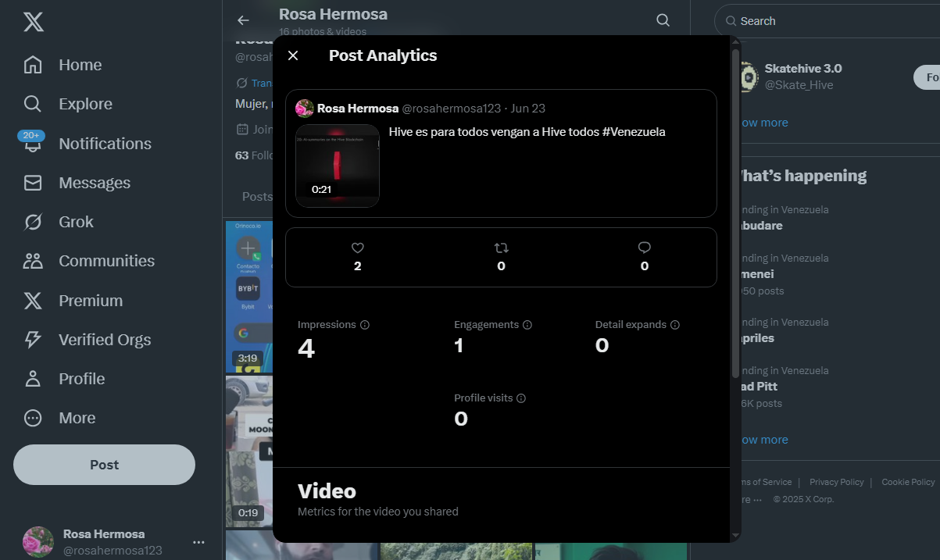Click the Jun 23 post date
940x560 pixels.
tap(528, 109)
